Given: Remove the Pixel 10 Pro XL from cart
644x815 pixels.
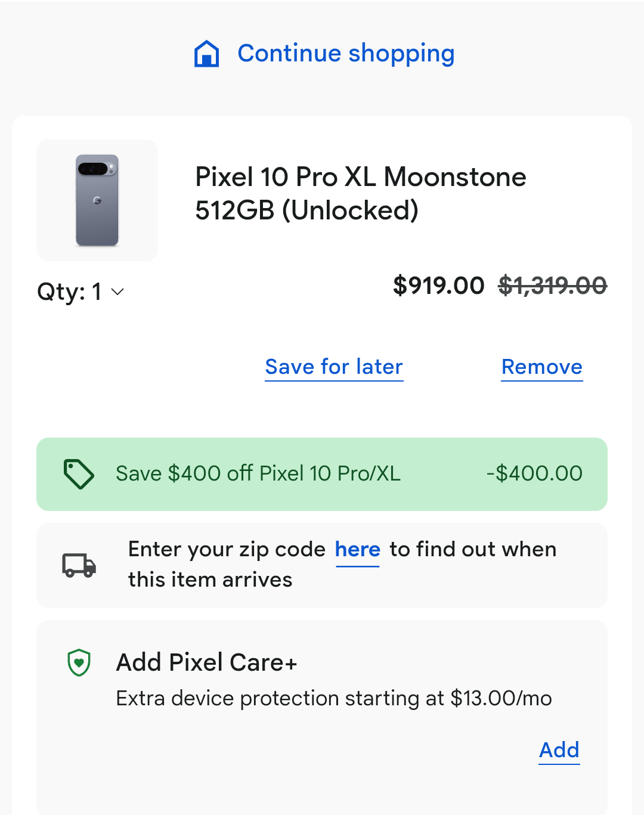Looking at the screenshot, I should click(x=541, y=367).
